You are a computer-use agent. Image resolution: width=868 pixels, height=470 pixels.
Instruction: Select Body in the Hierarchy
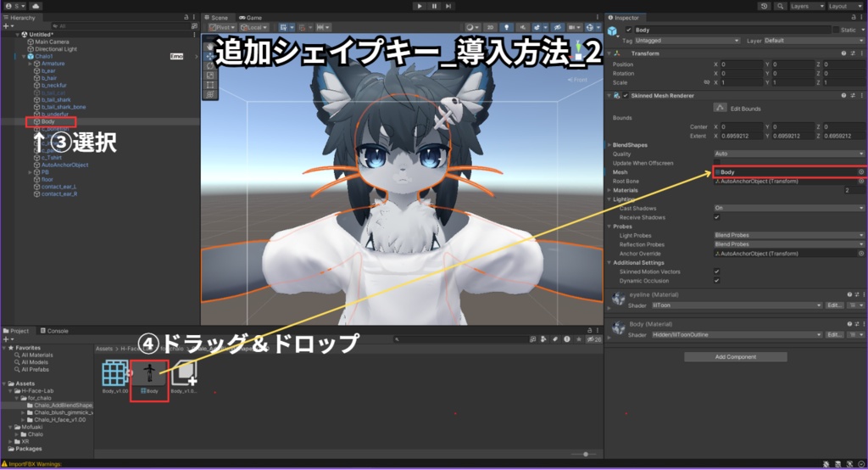pos(47,121)
